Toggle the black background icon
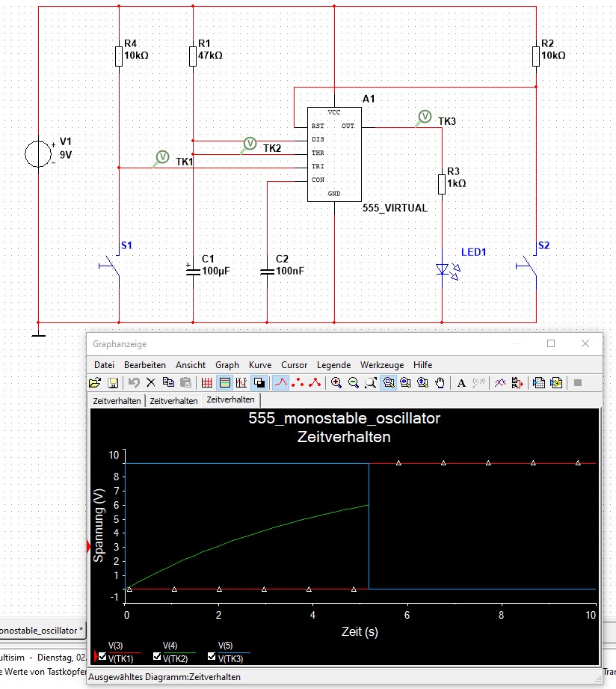This screenshot has height=689, width=616. pyautogui.click(x=259, y=383)
